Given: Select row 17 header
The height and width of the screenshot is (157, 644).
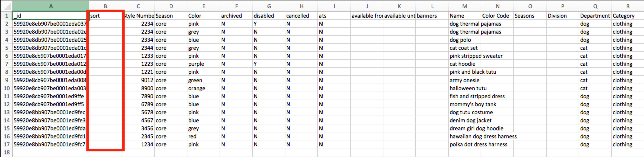Looking at the screenshot, I should click(6, 144).
